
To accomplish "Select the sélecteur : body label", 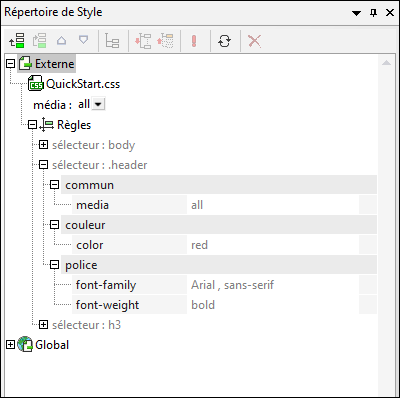I will coord(94,145).
